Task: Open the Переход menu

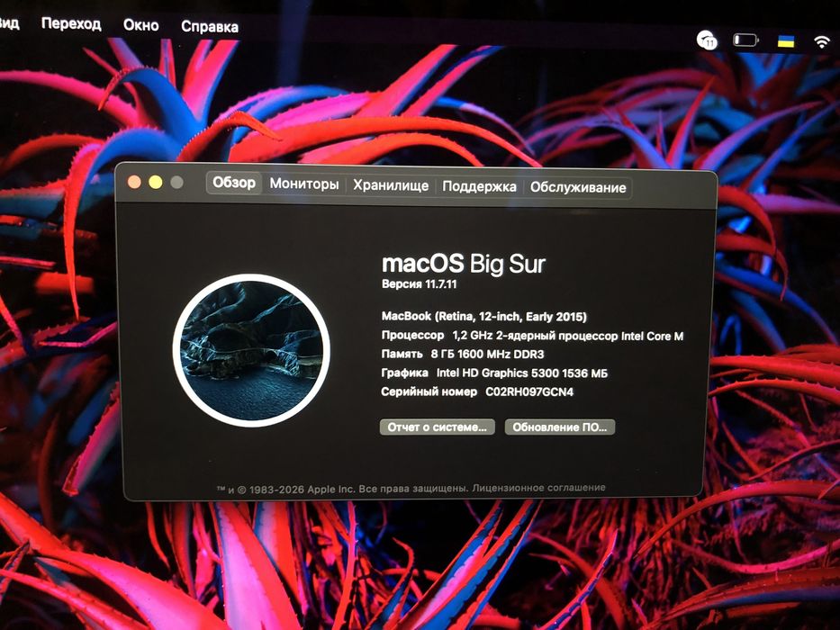Action: (71, 24)
